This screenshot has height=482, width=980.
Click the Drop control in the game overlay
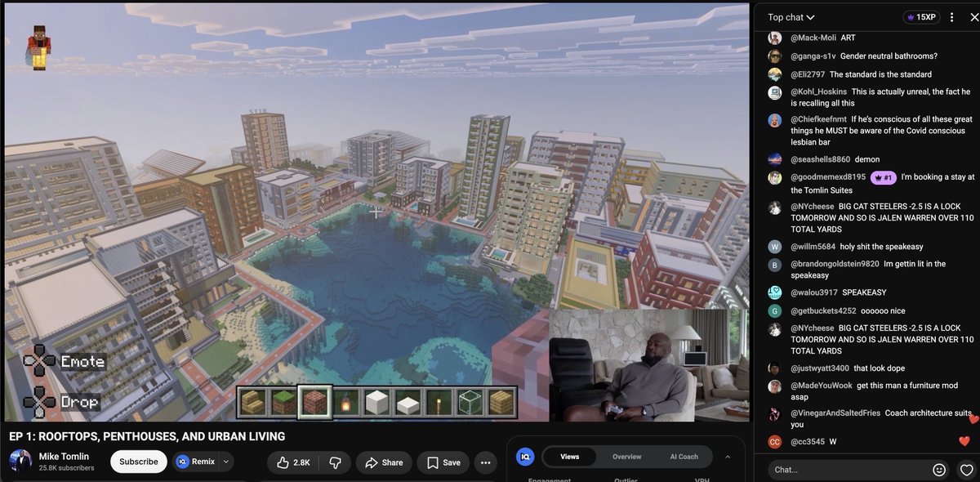[x=61, y=401]
